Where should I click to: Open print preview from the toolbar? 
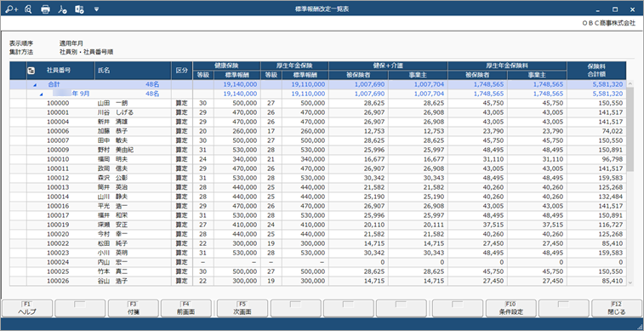pyautogui.click(x=28, y=9)
